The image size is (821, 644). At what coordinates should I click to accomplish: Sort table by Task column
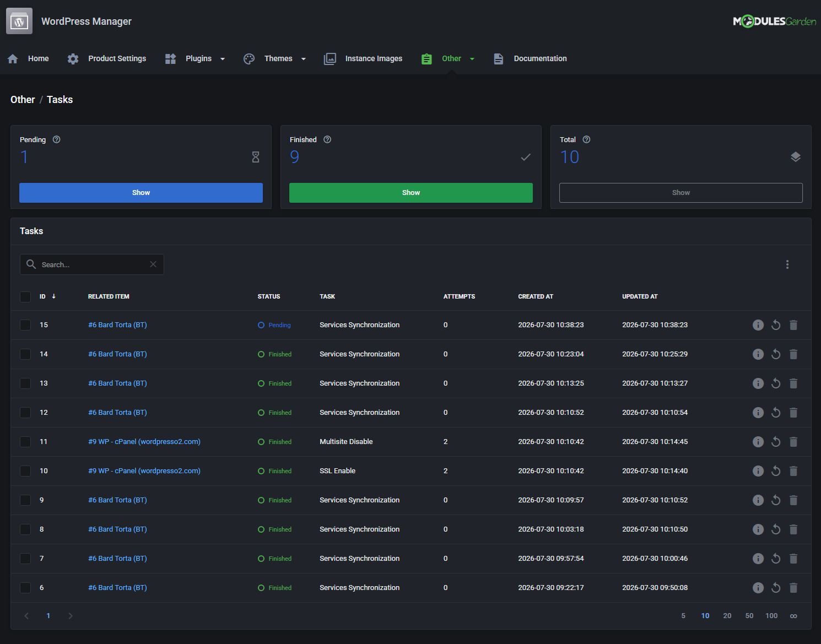[x=327, y=296]
